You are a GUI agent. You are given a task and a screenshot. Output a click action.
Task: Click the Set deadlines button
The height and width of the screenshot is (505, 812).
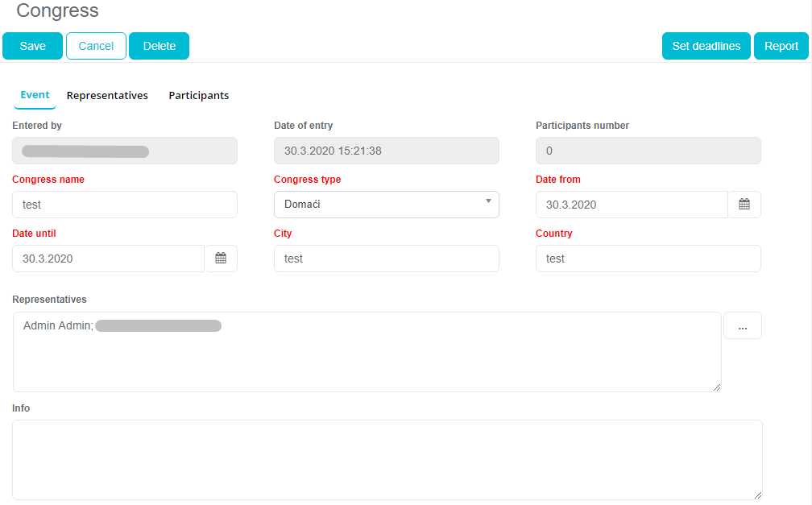(706, 46)
